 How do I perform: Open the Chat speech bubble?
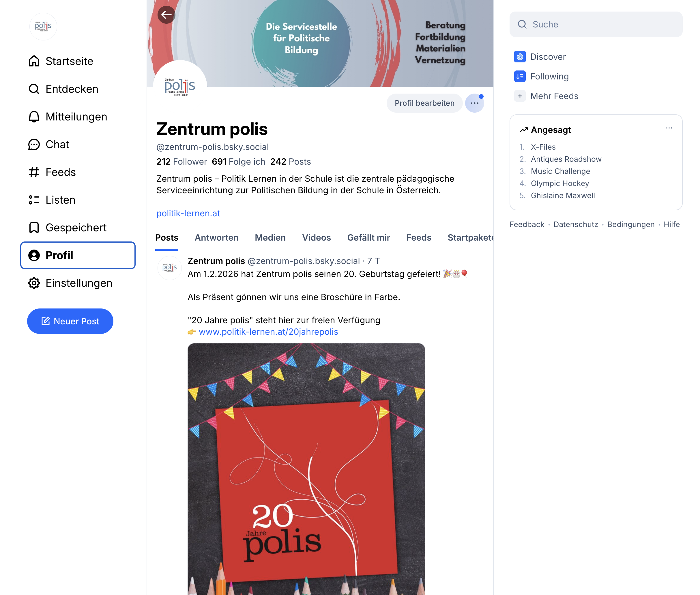pyautogui.click(x=34, y=144)
